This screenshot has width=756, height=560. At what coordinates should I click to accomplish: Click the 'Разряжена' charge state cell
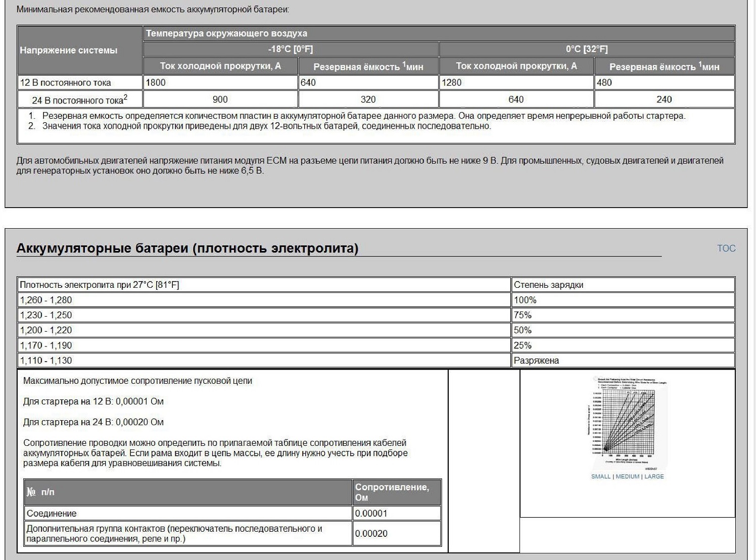click(x=623, y=361)
